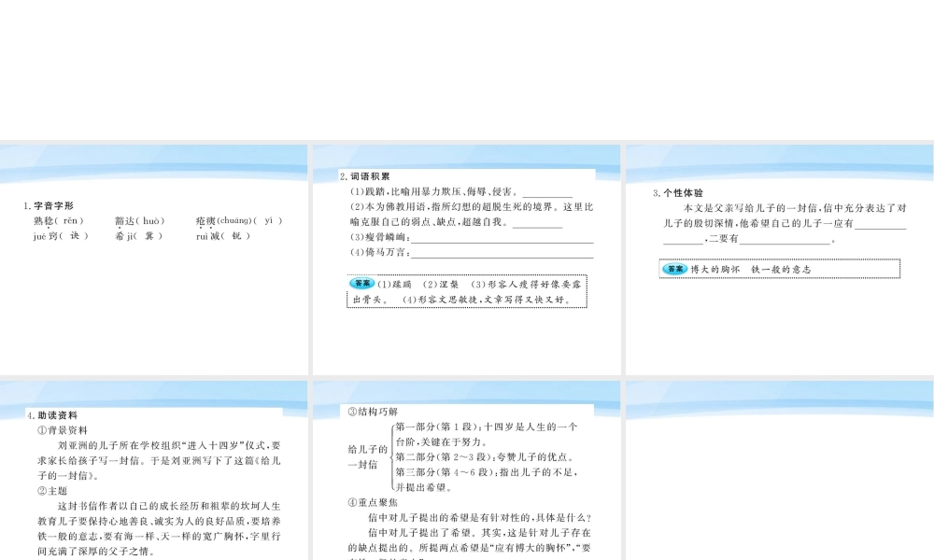
Task: Select the heading 1.字音字形
Action: 49,206
